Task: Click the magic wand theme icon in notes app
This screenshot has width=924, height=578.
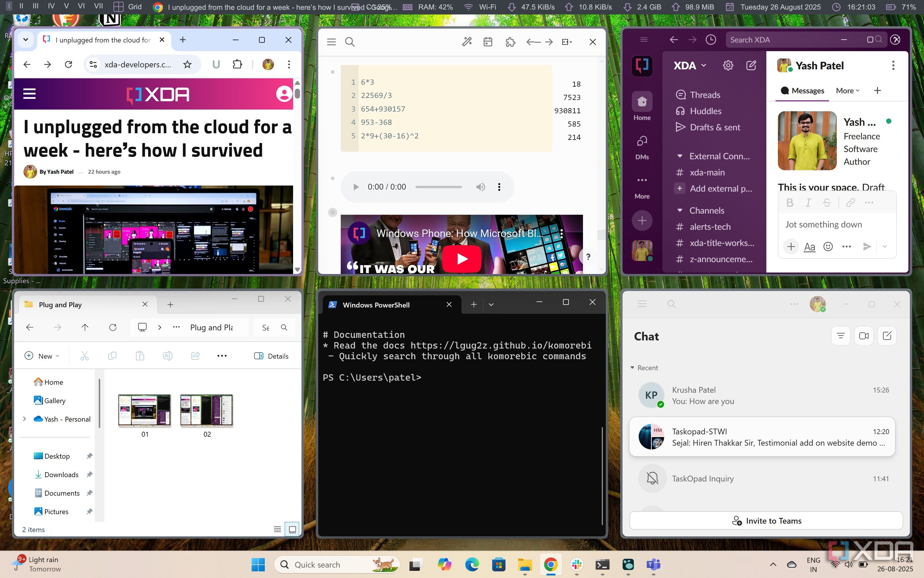Action: [467, 42]
